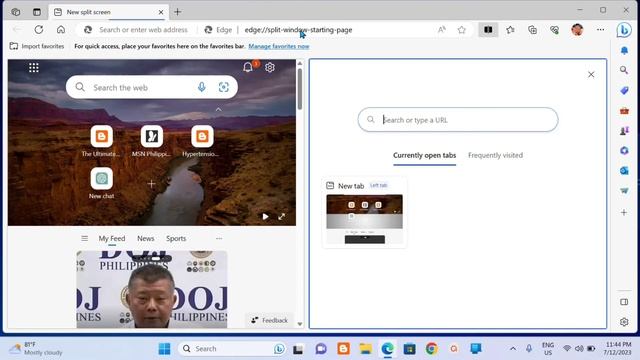This screenshot has width=640, height=360.
Task: Switch to Currently open tabs
Action: tap(424, 156)
